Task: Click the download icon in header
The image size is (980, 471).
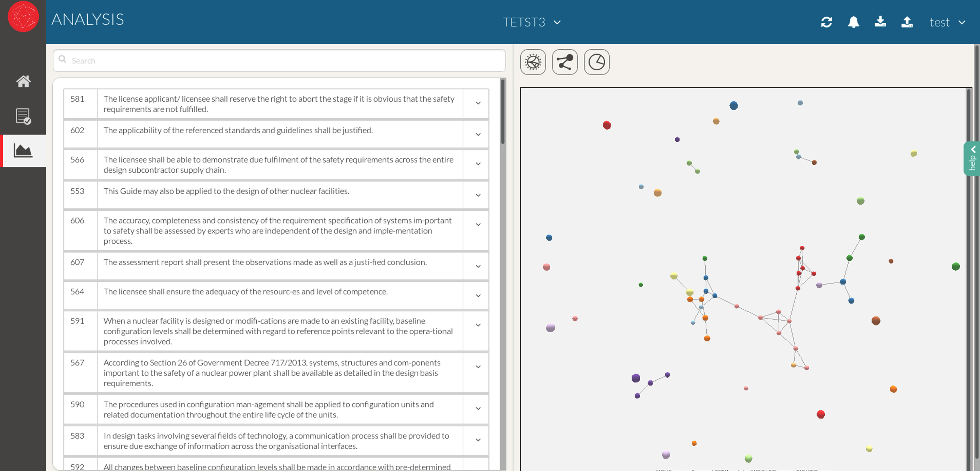Action: [x=880, y=22]
